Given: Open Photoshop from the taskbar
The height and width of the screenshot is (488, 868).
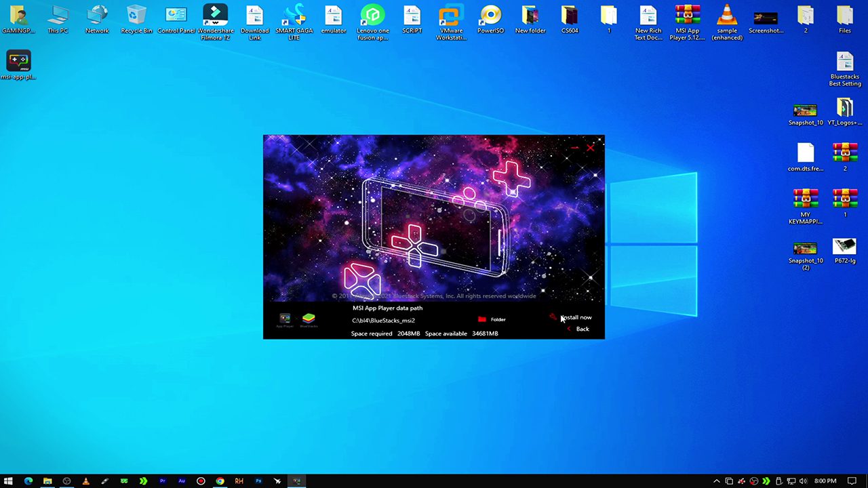Looking at the screenshot, I should [x=258, y=481].
